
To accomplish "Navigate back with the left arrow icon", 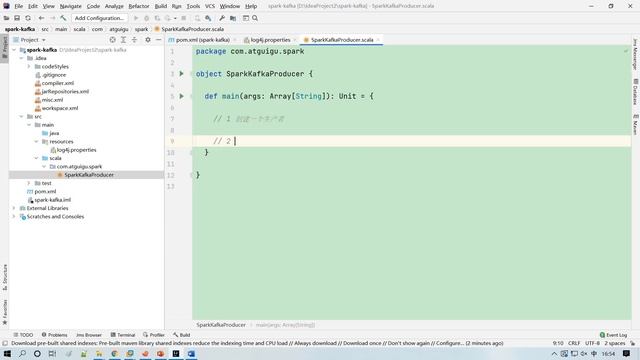I will (41, 18).
